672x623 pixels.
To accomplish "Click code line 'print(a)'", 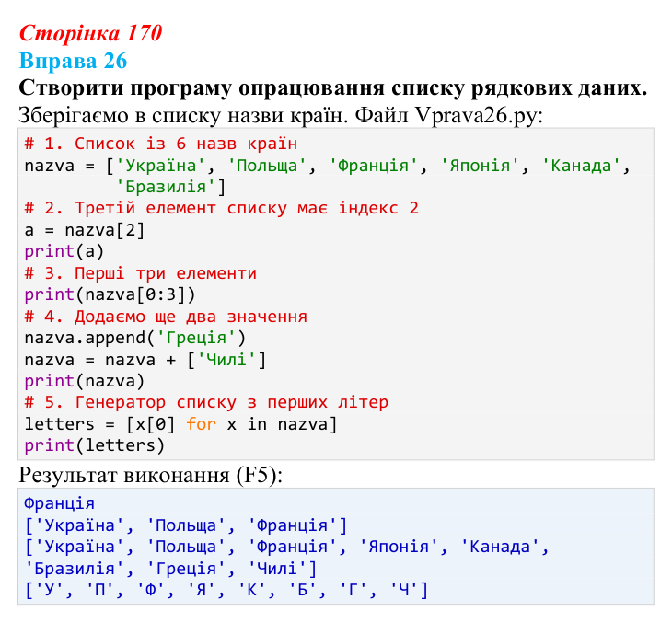I will pyautogui.click(x=64, y=251).
